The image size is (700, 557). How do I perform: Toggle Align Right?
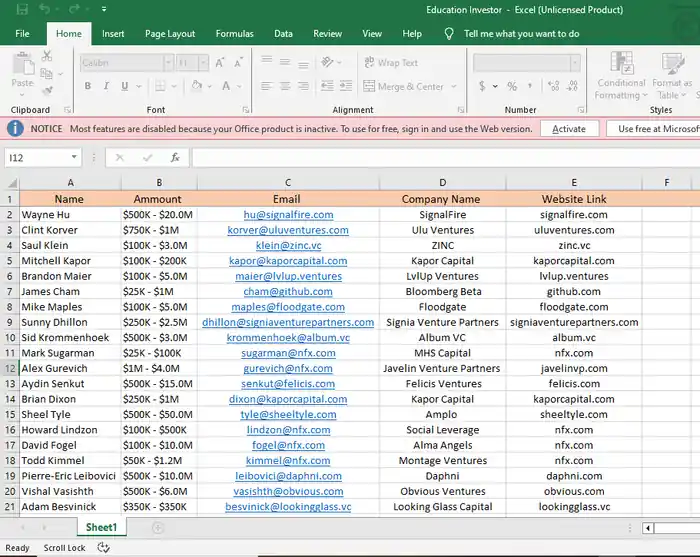click(x=303, y=86)
